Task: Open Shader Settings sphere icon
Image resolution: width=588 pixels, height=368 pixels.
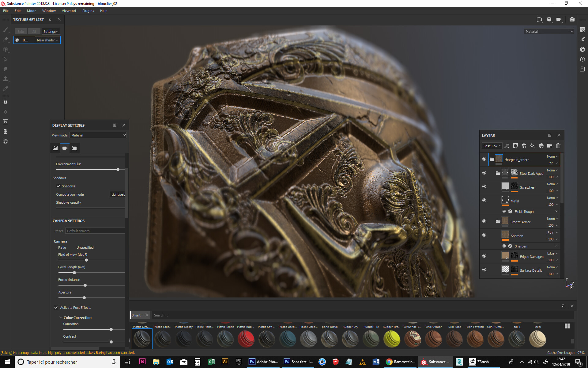Action: click(582, 49)
